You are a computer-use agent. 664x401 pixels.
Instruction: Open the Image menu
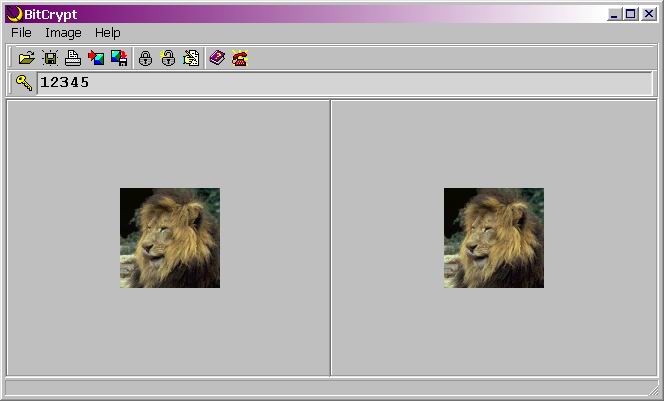[x=63, y=33]
